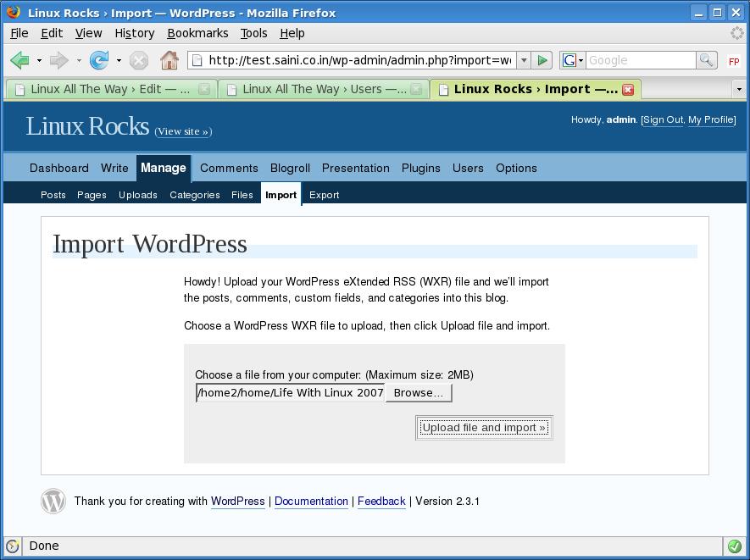This screenshot has width=750, height=560.
Task: Click the green Back arrow button
Action: click(x=20, y=60)
